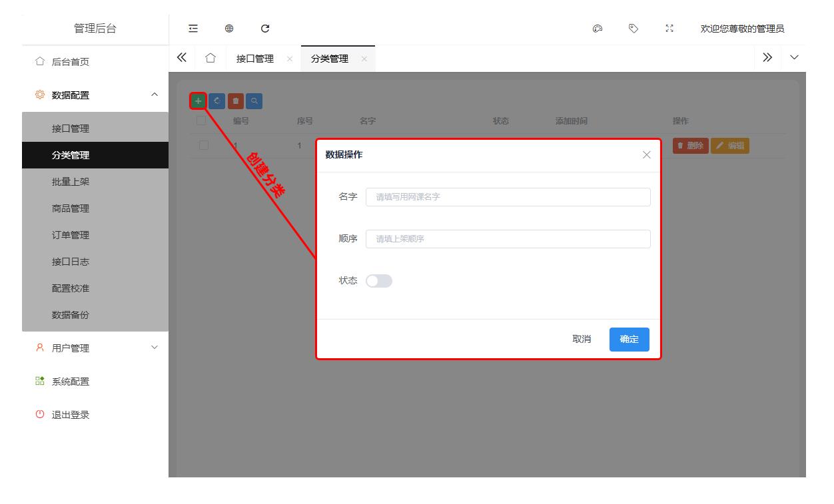Click the 管理后台 logo title
Image resolution: width=834 pixels, height=504 pixels.
point(95,29)
